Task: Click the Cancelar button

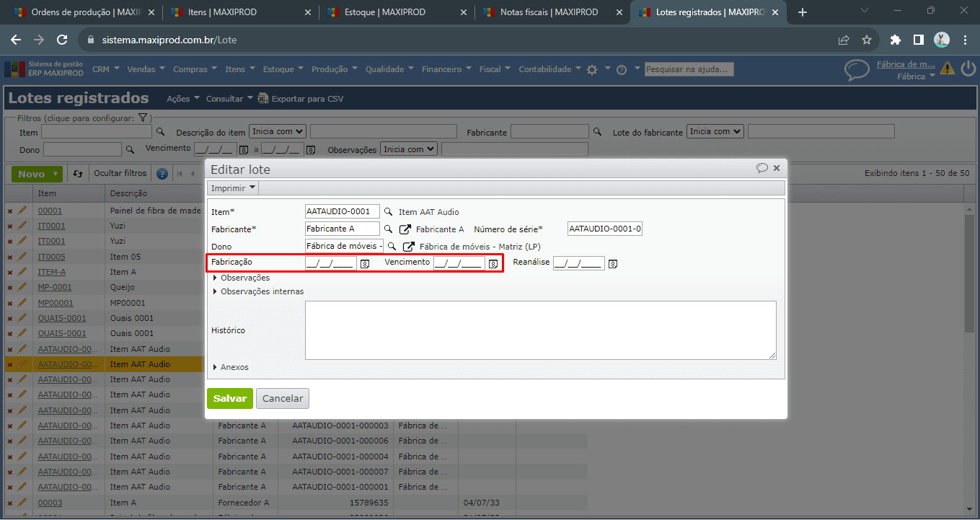Action: tap(283, 398)
